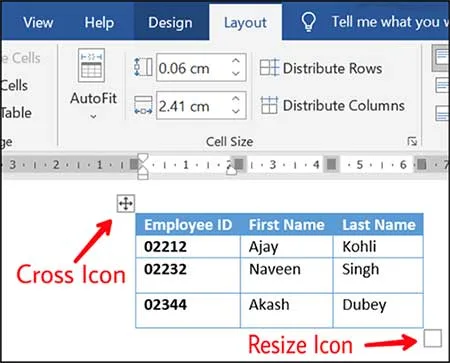Click the Distribute Columns icon
The image size is (450, 363).
pyautogui.click(x=269, y=105)
